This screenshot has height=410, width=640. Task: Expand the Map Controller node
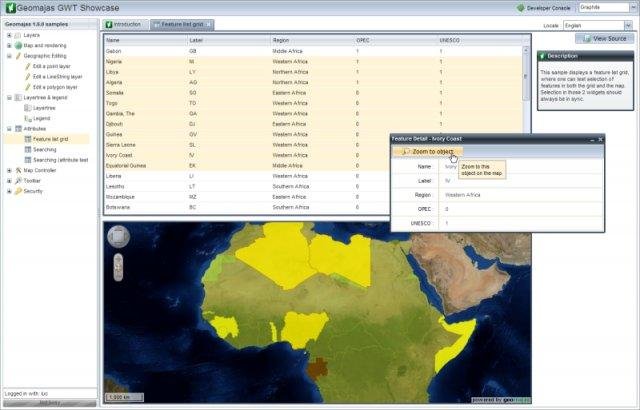(x=9, y=171)
